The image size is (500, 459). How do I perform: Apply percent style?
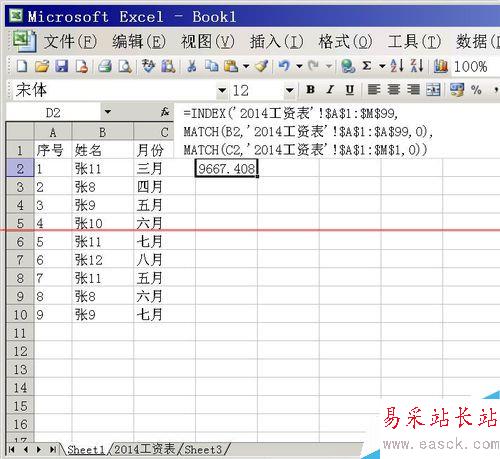pos(476,90)
